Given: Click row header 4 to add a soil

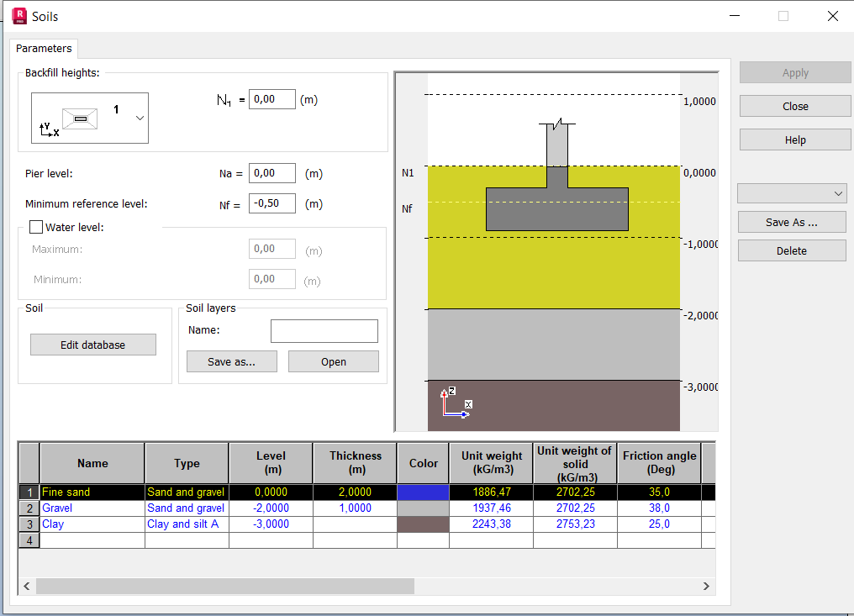Looking at the screenshot, I should point(29,540).
